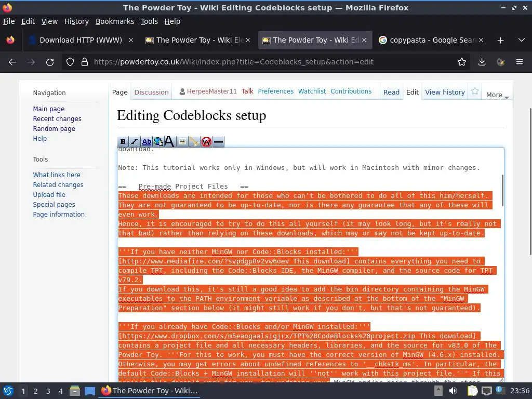Open the View menu
The image size is (532, 399).
[49, 21]
